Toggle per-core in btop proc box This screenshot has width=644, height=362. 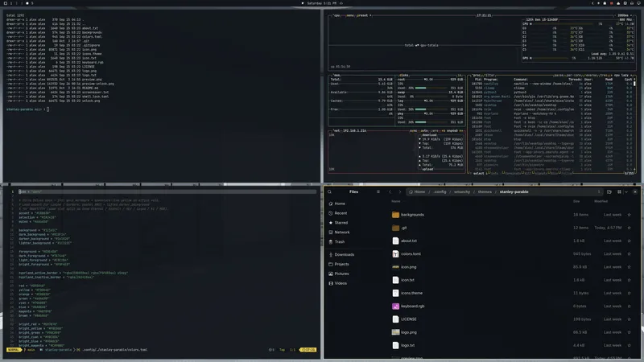[x=574, y=75]
